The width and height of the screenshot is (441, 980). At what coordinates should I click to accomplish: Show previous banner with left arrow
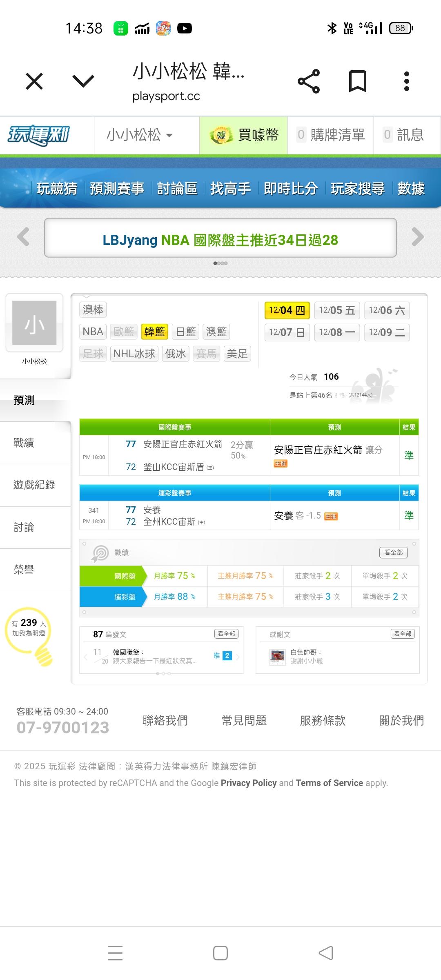tap(23, 237)
